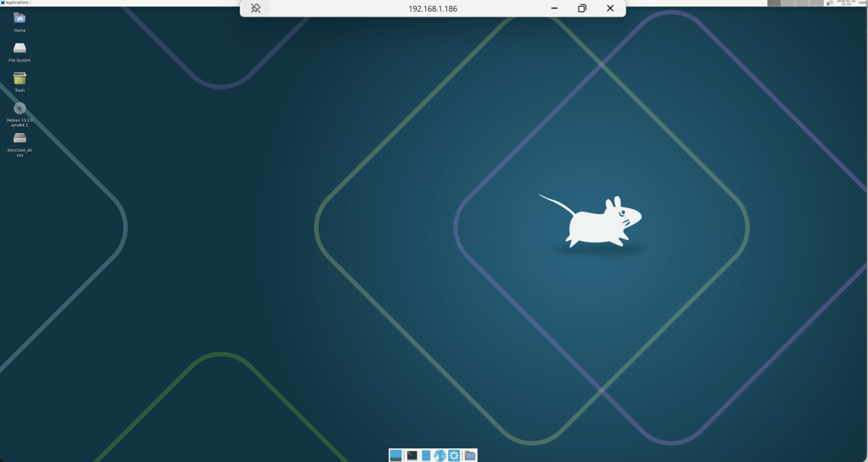Open Settings gear icon in the dock
Screen dimensions: 868x462
(x=454, y=455)
